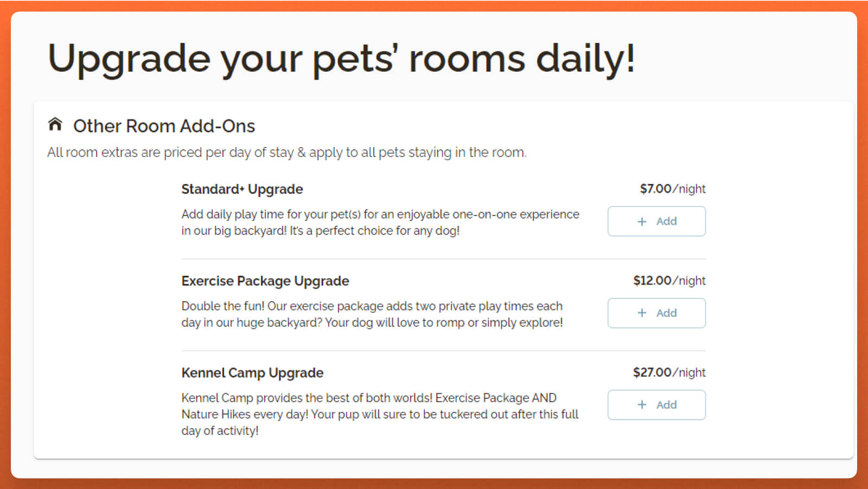
Task: Click the house icon beside Other Room Add-Ons
Action: [55, 124]
